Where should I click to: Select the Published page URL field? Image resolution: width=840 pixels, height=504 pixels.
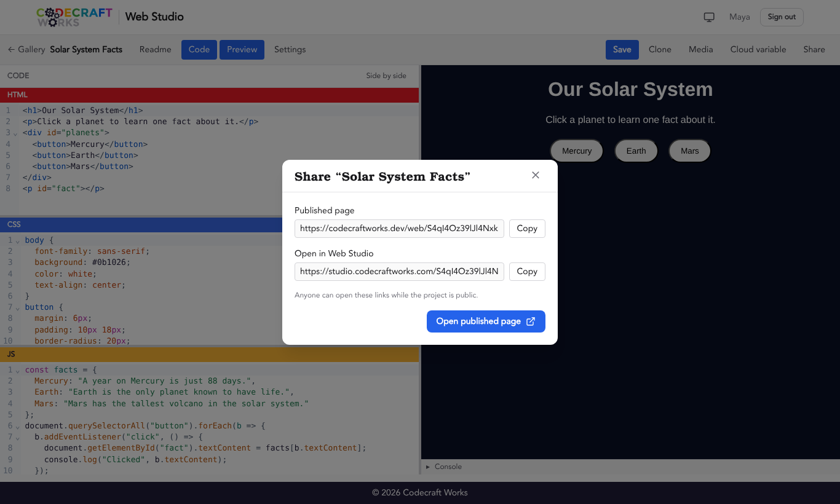tap(399, 228)
